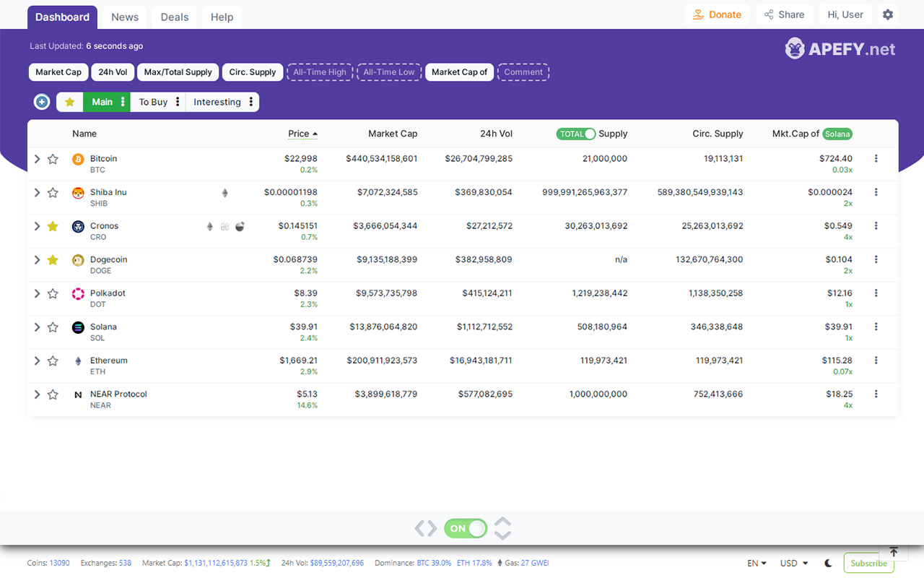This screenshot has width=924, height=578.
Task: Click the Solana badge in Mkt.Cap of header
Action: [837, 134]
